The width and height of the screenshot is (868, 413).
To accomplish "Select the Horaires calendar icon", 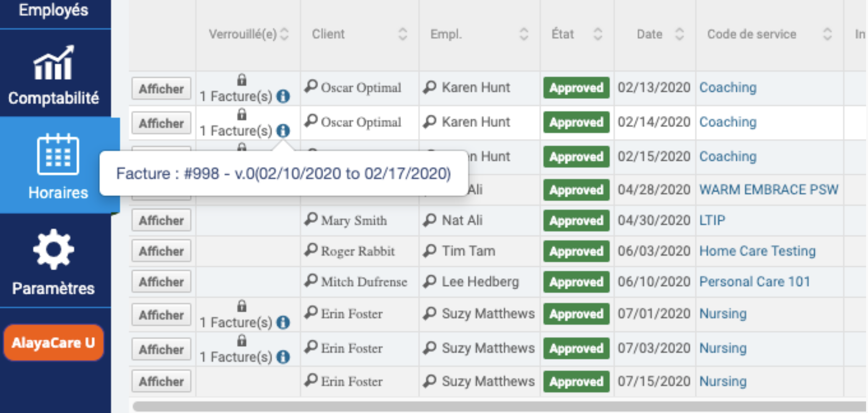I will (x=58, y=154).
